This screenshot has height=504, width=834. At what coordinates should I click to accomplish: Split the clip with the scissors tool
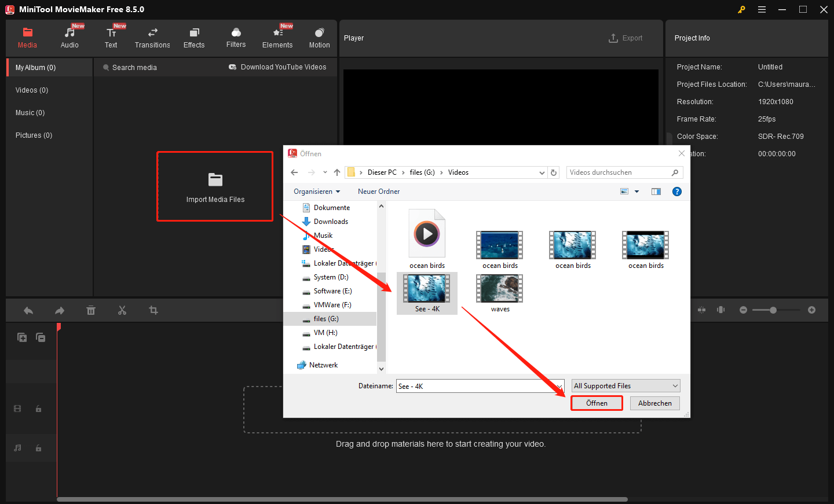[x=122, y=310]
